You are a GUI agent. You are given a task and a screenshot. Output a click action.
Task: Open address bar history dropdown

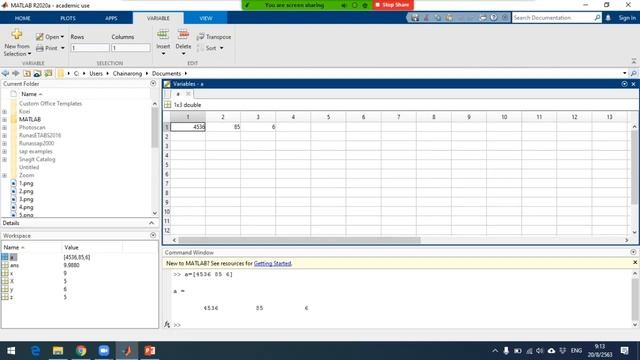pos(624,73)
